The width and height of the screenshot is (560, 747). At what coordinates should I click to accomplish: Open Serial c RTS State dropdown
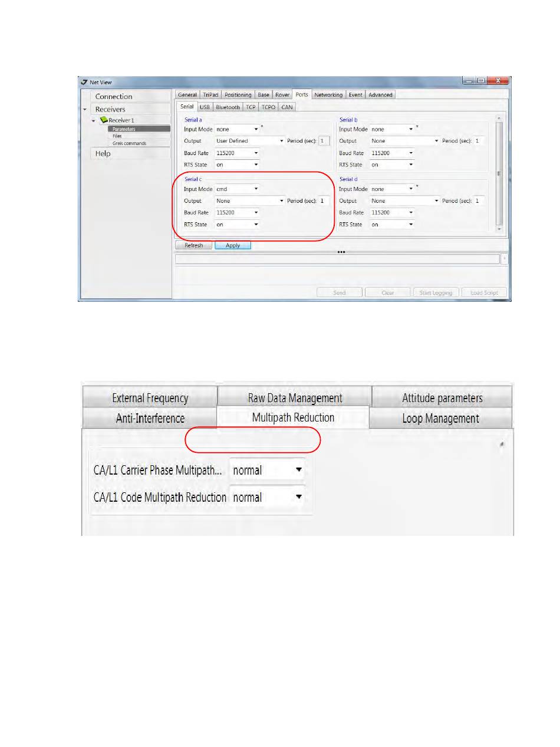(237, 225)
